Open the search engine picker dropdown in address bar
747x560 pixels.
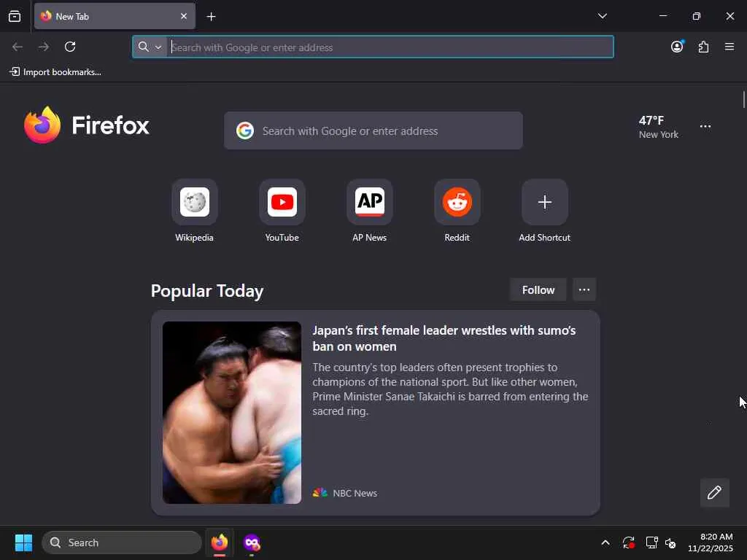coord(150,47)
